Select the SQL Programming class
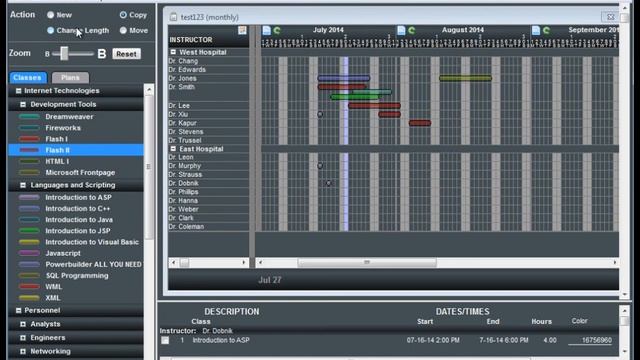 [x=76, y=276]
